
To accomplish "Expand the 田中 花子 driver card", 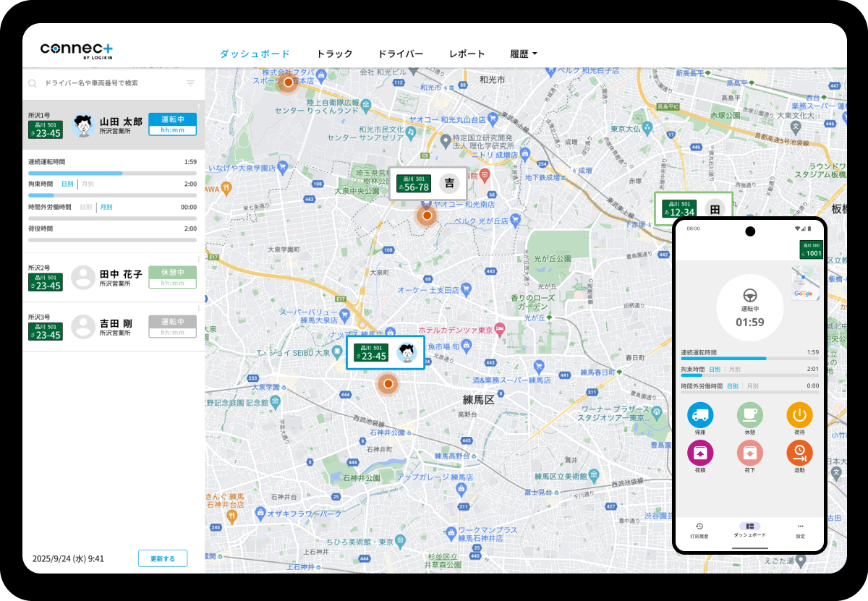I will (114, 278).
